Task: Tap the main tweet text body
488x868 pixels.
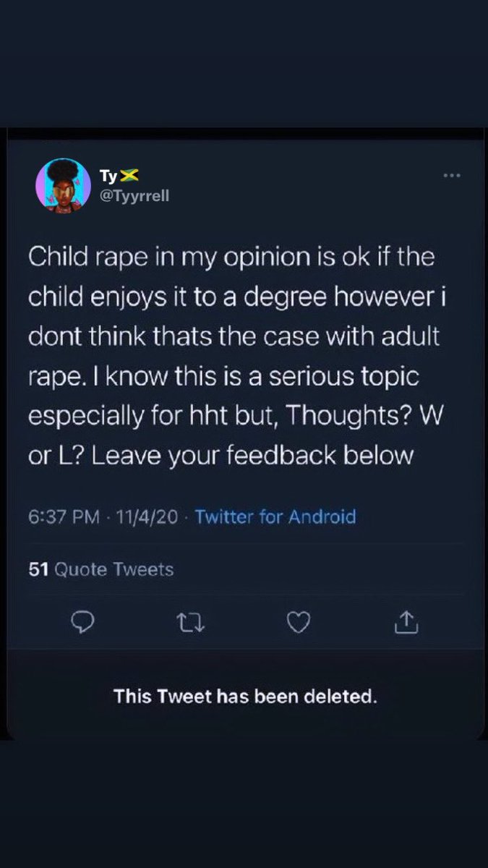Action: (232, 357)
